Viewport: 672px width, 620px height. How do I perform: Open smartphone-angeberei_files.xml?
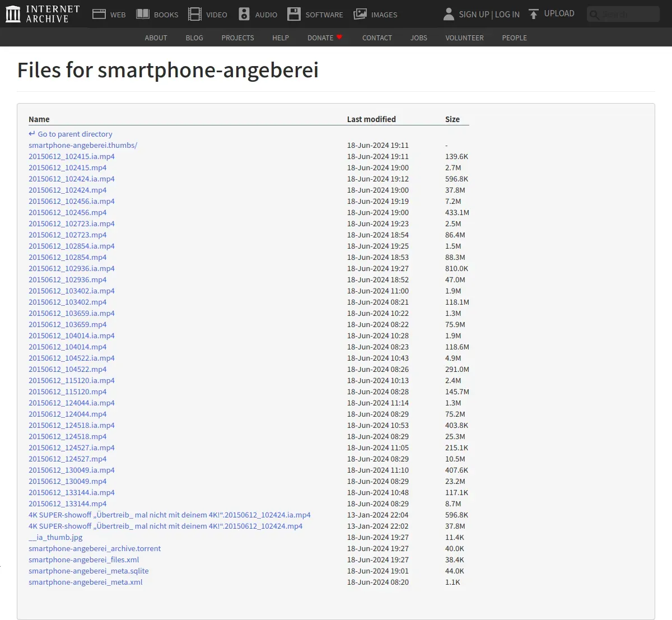coord(83,560)
